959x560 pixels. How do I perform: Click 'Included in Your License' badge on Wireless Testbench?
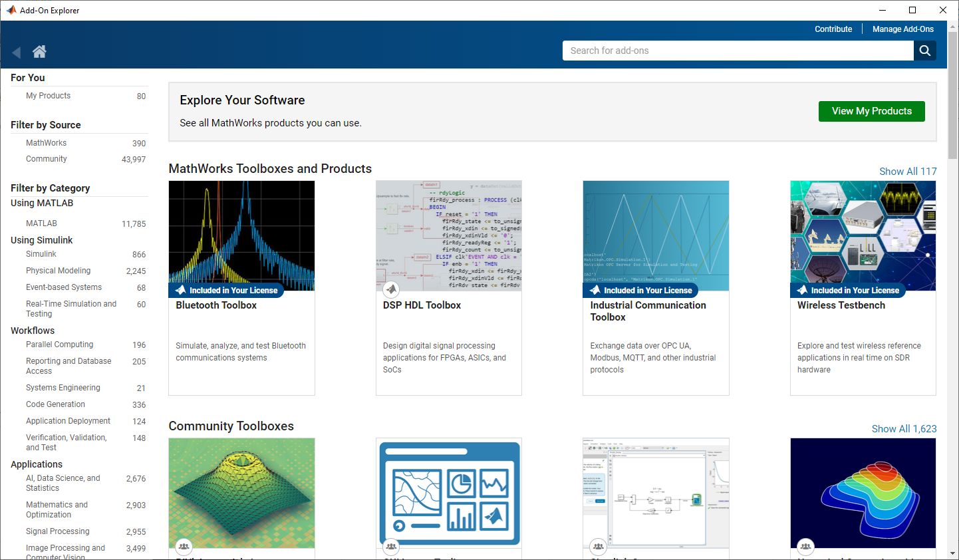pyautogui.click(x=848, y=290)
